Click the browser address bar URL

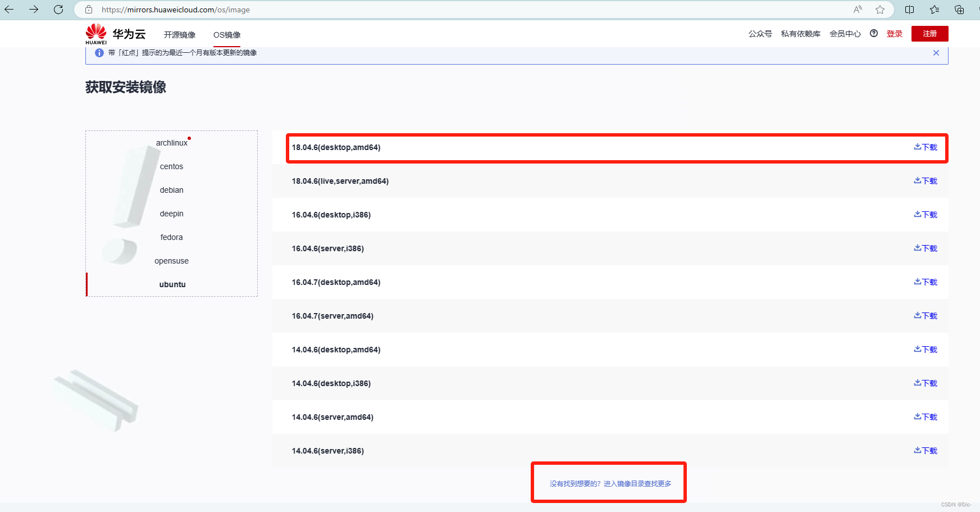pos(176,10)
